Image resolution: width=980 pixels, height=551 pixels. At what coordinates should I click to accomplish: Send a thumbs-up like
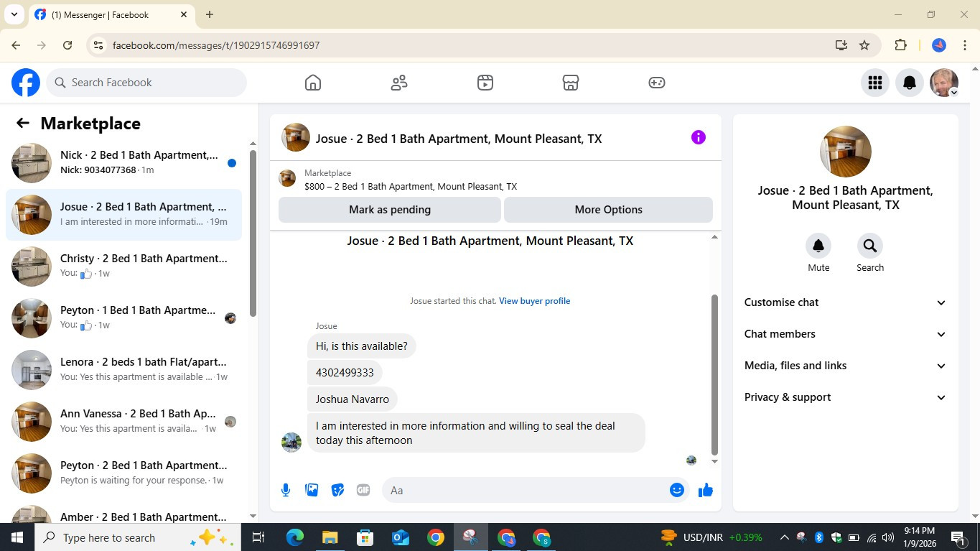point(706,490)
